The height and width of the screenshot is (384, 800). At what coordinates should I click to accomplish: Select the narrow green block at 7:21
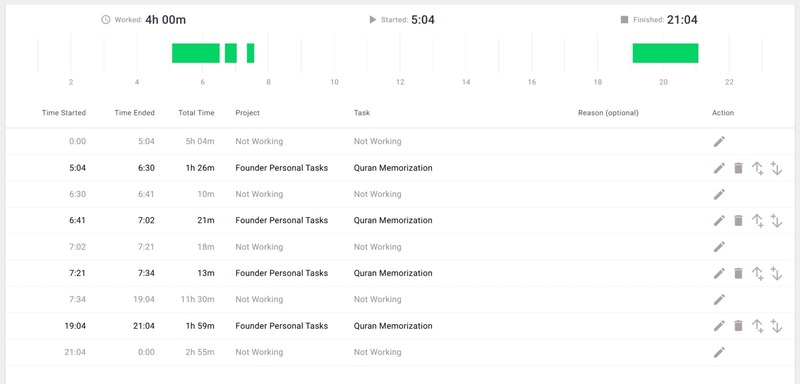pyautogui.click(x=251, y=53)
